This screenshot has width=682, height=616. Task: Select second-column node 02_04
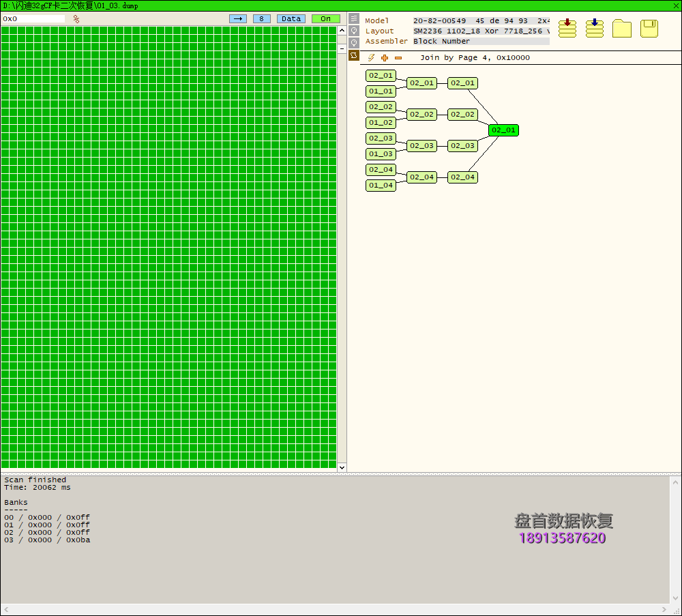click(421, 177)
